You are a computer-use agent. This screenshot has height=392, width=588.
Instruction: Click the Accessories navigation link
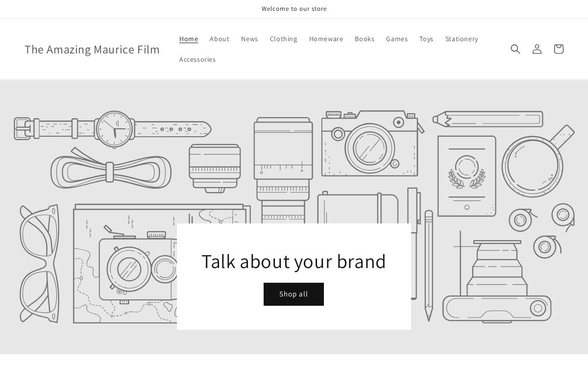(197, 59)
